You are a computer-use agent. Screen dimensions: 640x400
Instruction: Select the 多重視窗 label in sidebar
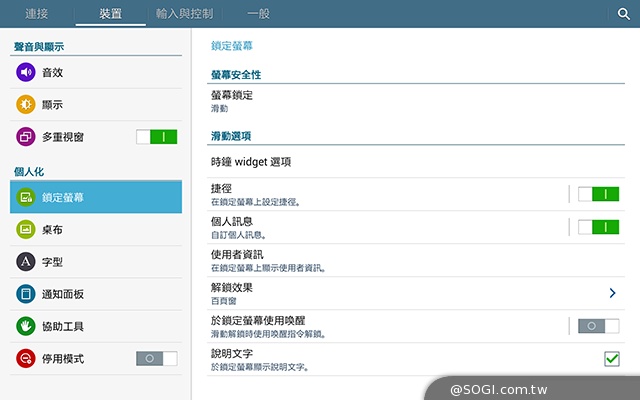[63, 137]
